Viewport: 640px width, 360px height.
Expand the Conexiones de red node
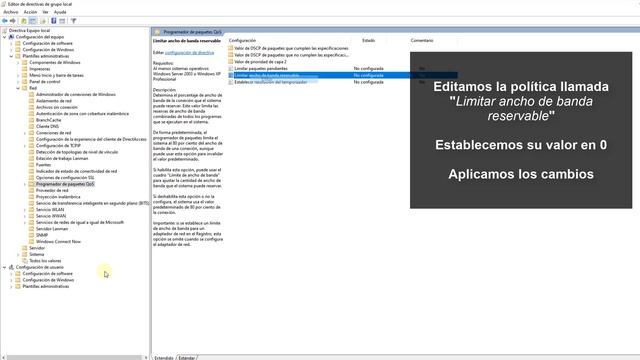[24, 133]
